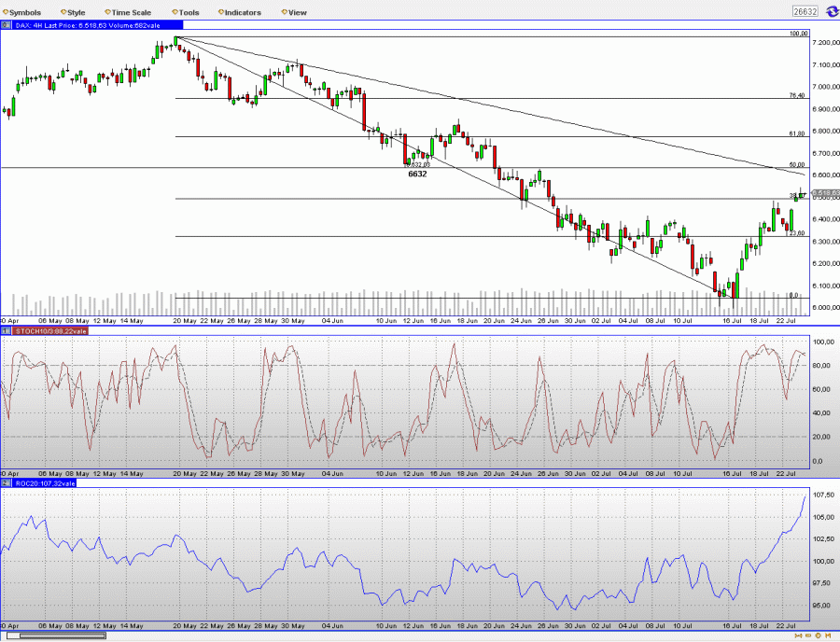This screenshot has width=840, height=642.
Task: Click the first orange navigation icon at bottom
Action: pos(798,635)
